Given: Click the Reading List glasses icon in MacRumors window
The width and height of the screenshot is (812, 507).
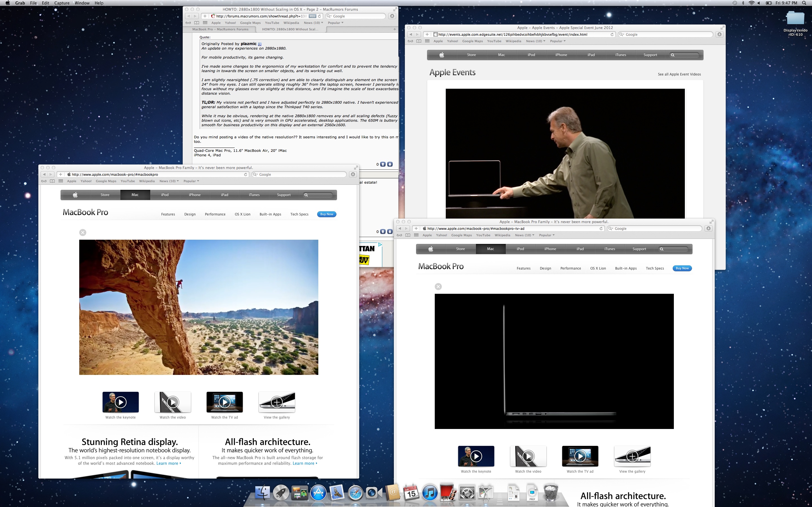Looking at the screenshot, I should (188, 23).
